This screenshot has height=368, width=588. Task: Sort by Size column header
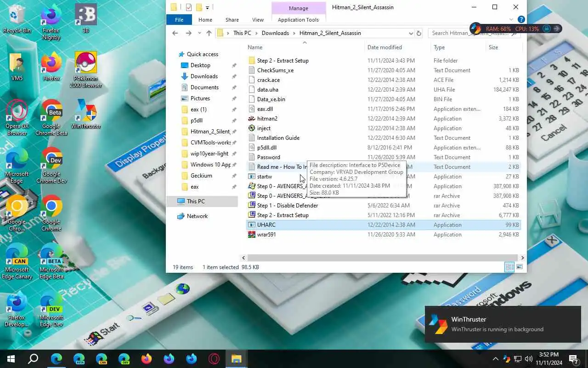point(504,47)
